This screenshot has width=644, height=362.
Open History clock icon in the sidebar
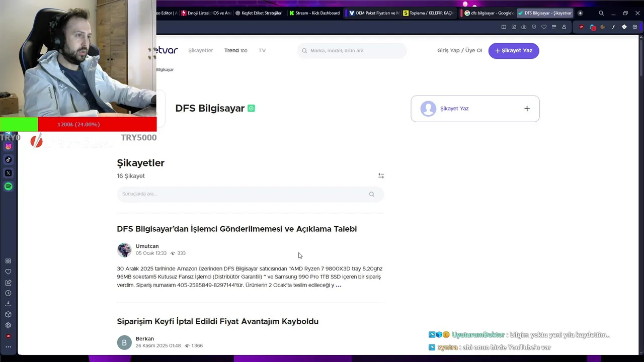point(8,293)
